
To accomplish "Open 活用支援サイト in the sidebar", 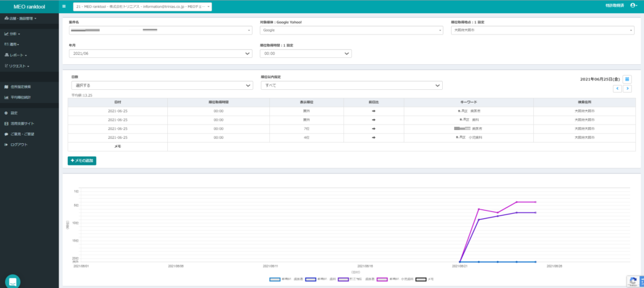I will pyautogui.click(x=19, y=123).
